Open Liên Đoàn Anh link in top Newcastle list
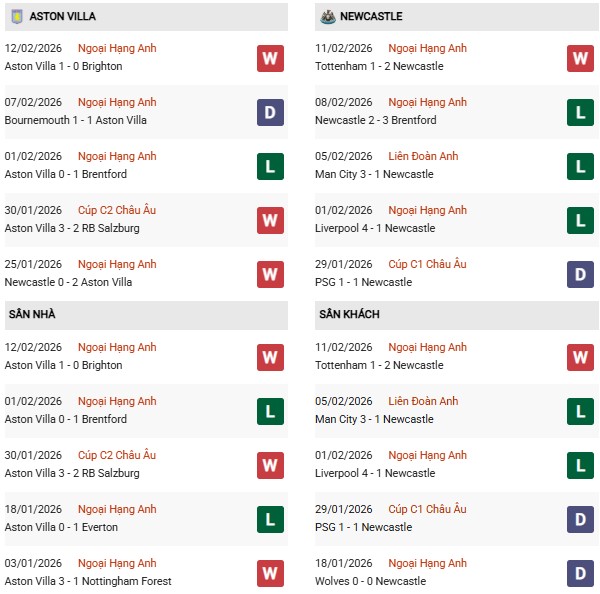This screenshot has width=600, height=594. coord(423,157)
